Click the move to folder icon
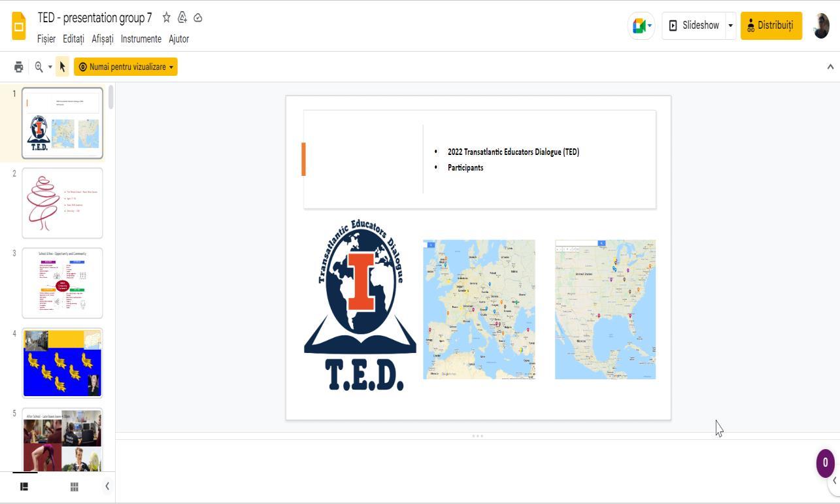This screenshot has height=504, width=840. click(182, 18)
